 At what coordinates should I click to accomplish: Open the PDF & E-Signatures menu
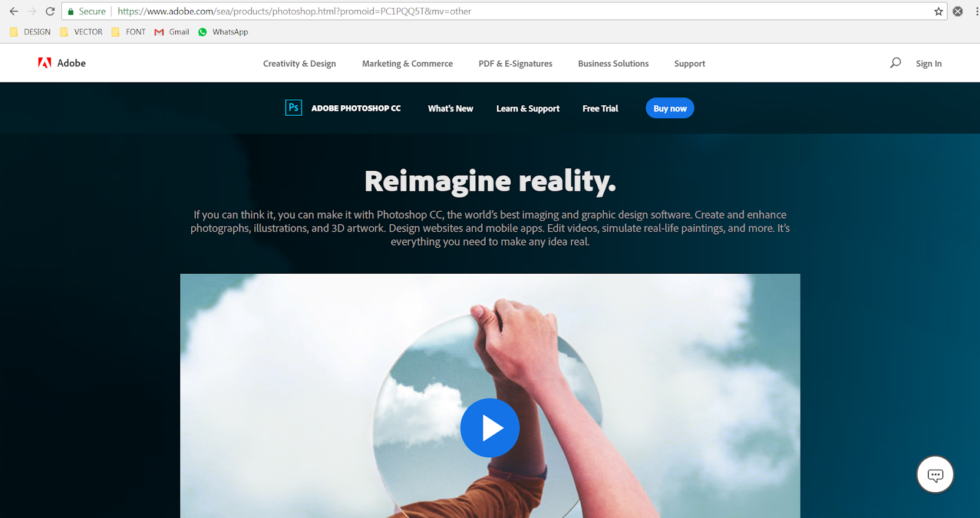click(x=516, y=64)
